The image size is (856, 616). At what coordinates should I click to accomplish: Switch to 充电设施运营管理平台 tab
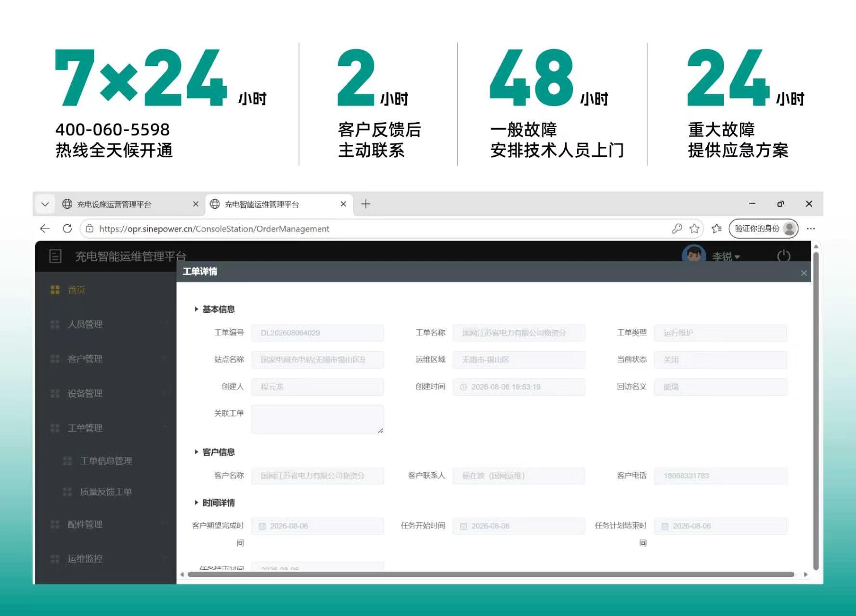(x=114, y=204)
